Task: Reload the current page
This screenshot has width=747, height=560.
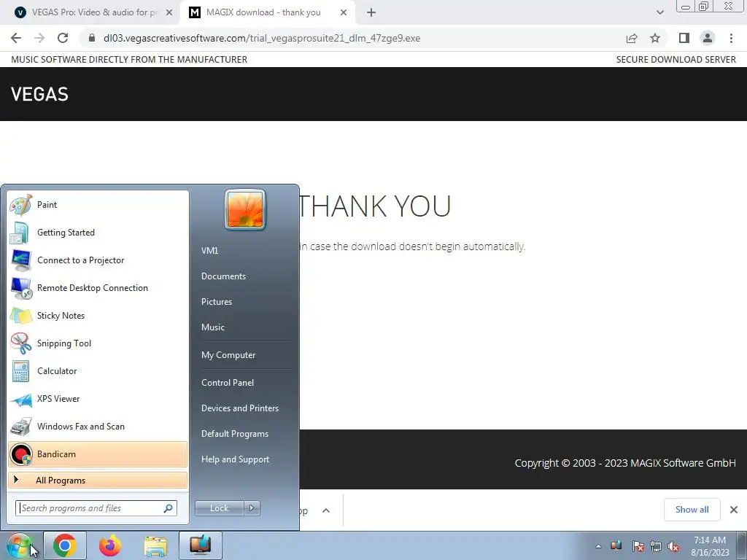Action: [63, 38]
